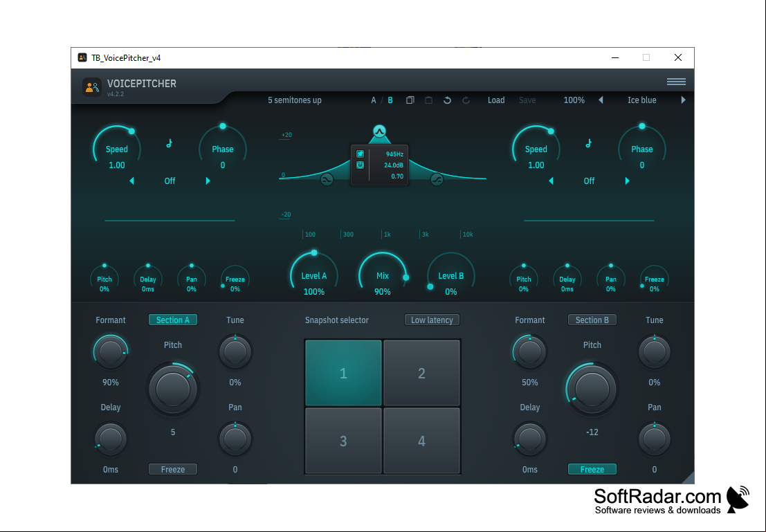Disable Freeze button under Section B Pitch
Viewport: 766px width, 532px height.
click(592, 470)
